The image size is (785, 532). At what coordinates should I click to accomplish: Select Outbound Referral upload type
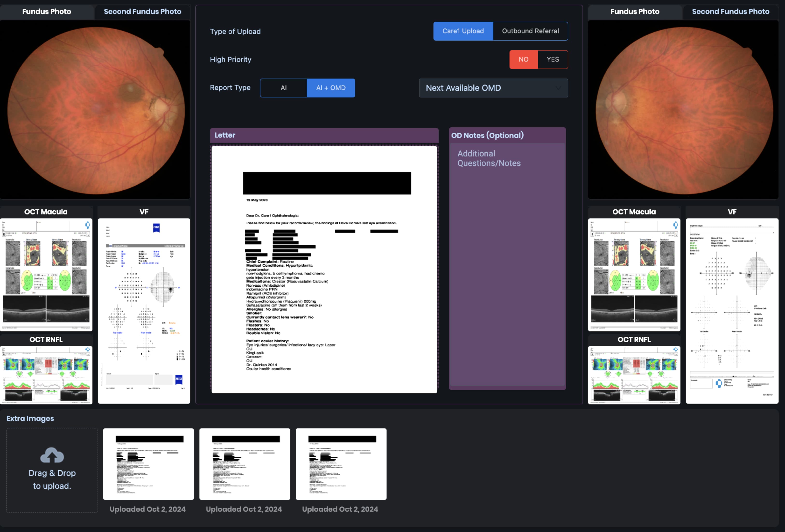[530, 31]
